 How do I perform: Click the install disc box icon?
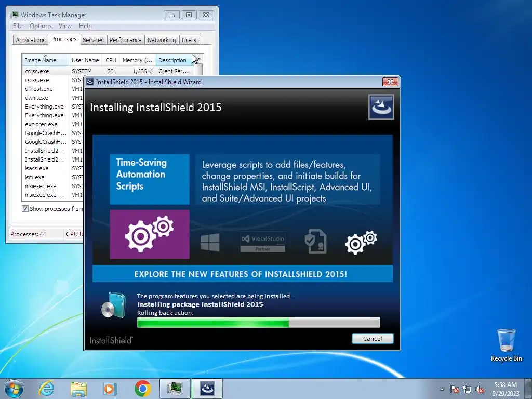click(x=113, y=305)
